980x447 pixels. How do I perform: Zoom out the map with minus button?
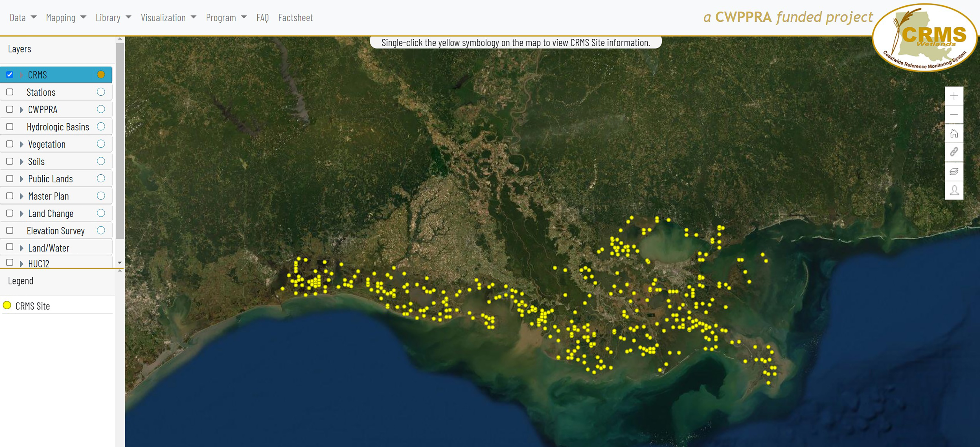coord(953,114)
